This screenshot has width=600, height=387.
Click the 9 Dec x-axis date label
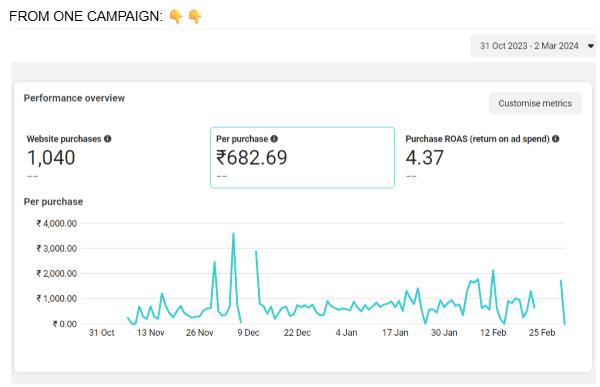(x=248, y=333)
